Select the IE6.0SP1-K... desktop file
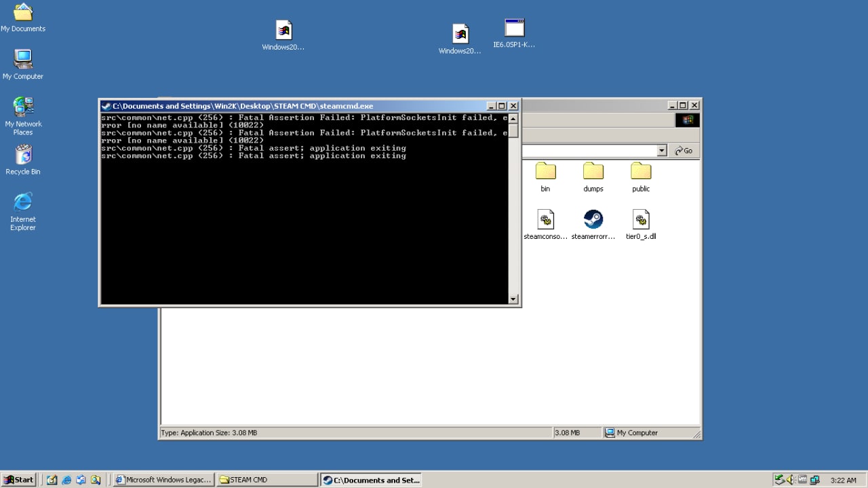Screen dimensions: 868x488 click(514, 34)
